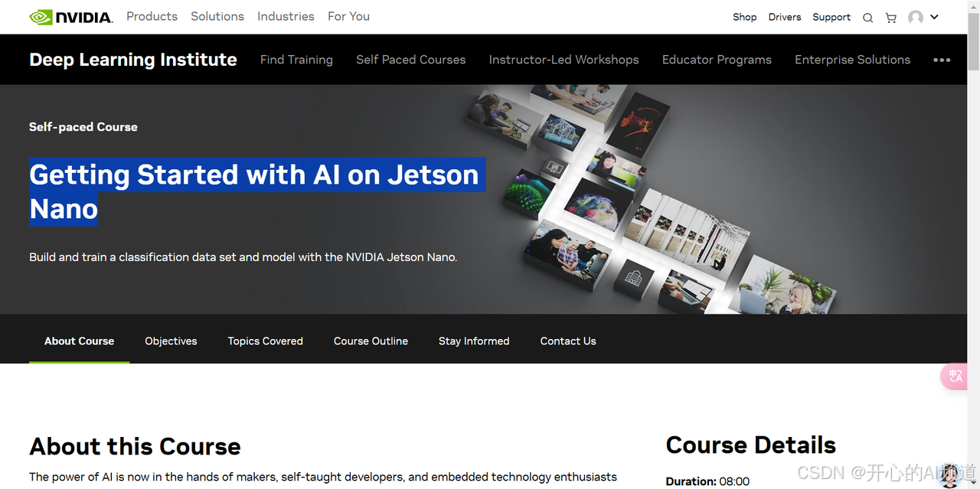Switch to the Stay Informed tab
The width and height of the screenshot is (980, 489).
click(474, 341)
